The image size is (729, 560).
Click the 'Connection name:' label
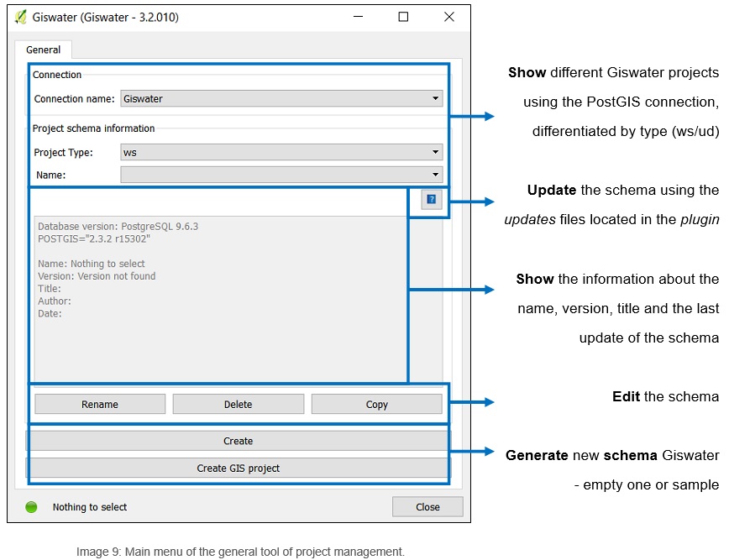tap(75, 99)
